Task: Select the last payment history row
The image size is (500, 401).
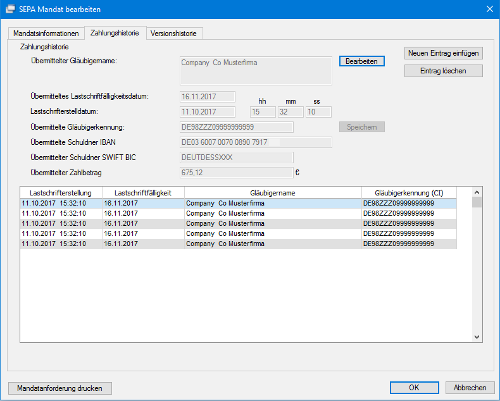Action: [x=238, y=244]
